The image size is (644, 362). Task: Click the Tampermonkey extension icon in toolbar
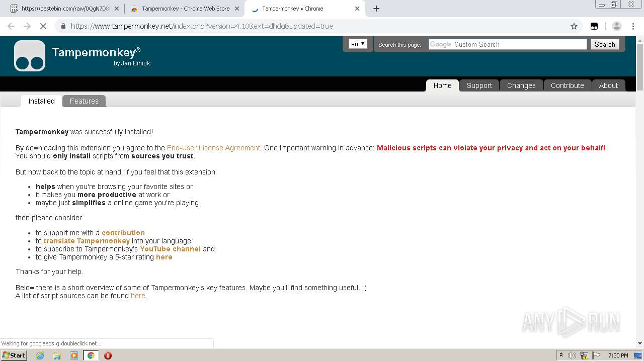[594, 26]
